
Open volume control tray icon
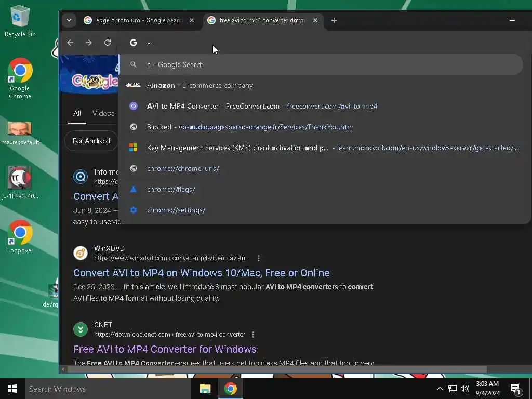point(465,389)
